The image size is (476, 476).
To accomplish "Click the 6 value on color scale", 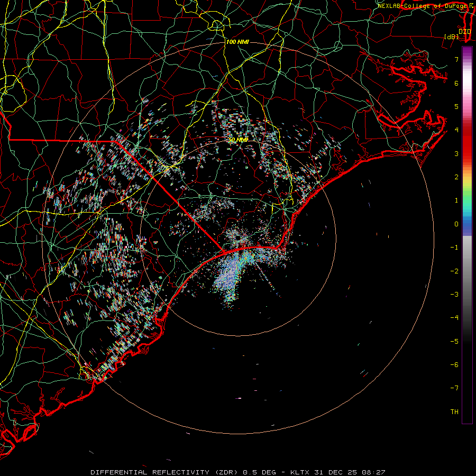I will click(456, 83).
